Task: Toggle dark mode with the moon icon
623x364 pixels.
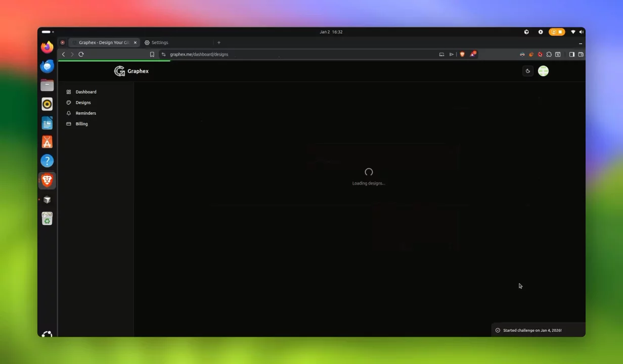Action: [528, 71]
